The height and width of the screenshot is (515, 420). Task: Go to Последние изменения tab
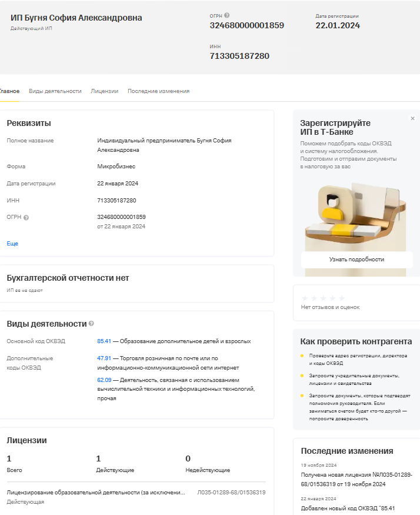pyautogui.click(x=158, y=91)
